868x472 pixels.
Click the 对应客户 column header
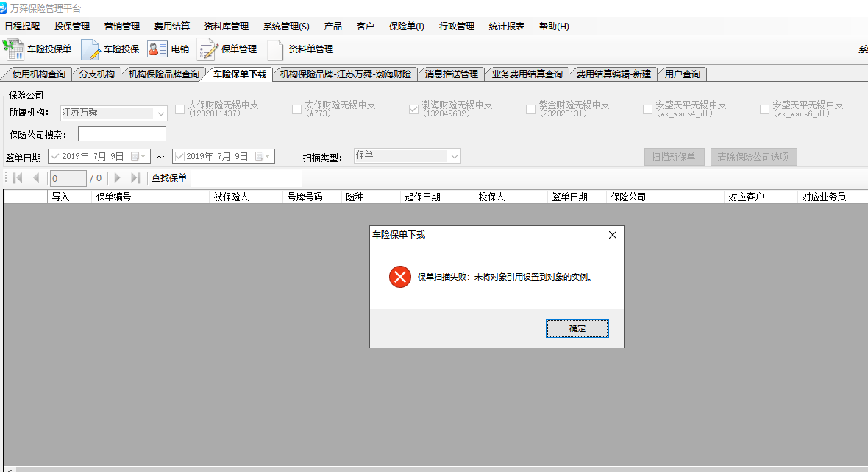761,197
